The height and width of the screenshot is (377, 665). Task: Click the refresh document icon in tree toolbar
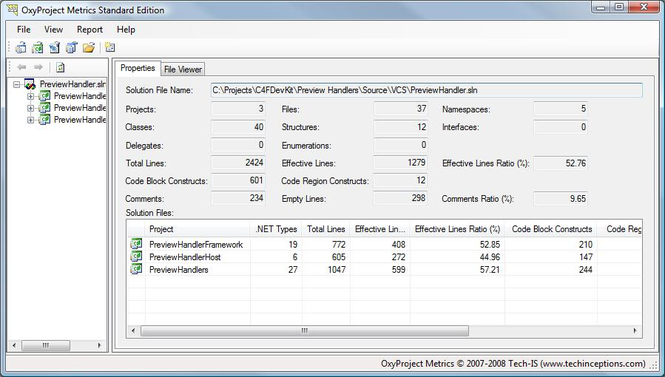60,67
